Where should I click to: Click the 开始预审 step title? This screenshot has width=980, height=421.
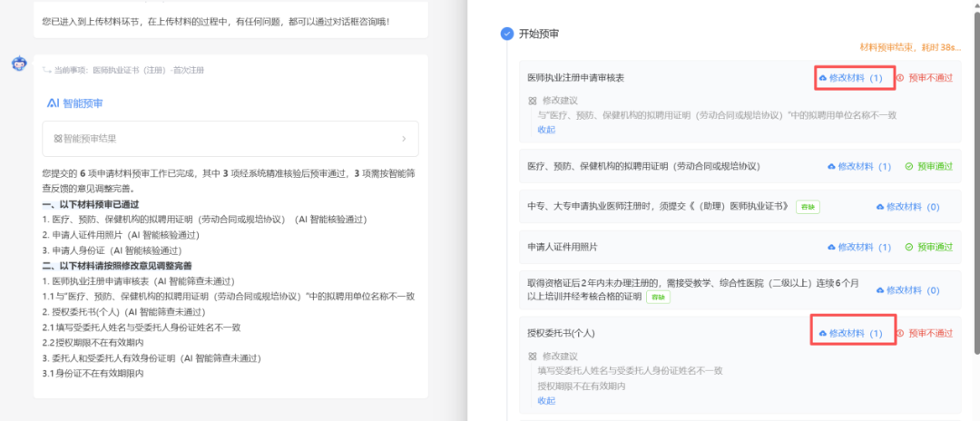(539, 34)
